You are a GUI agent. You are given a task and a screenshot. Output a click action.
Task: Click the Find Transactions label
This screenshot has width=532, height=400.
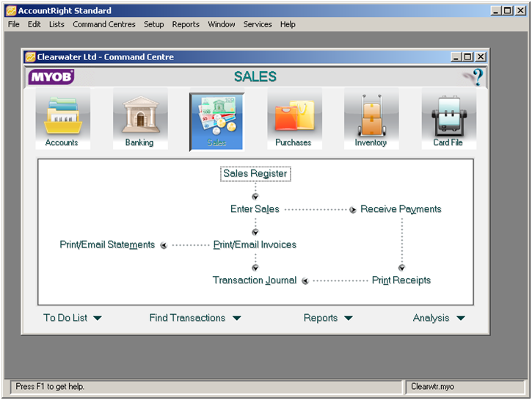coord(187,318)
